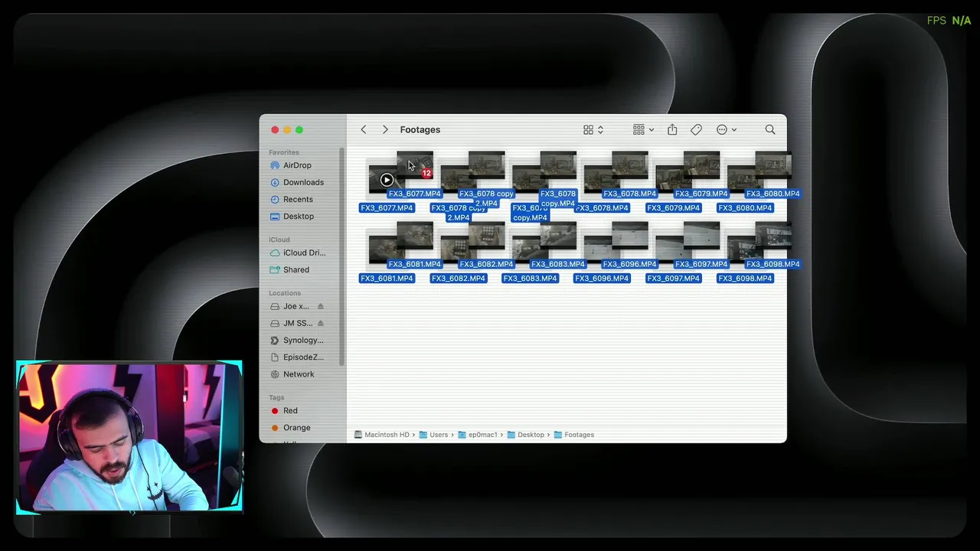Click the iCloud Drive cloud icon
This screenshot has width=980, height=551.
276,253
